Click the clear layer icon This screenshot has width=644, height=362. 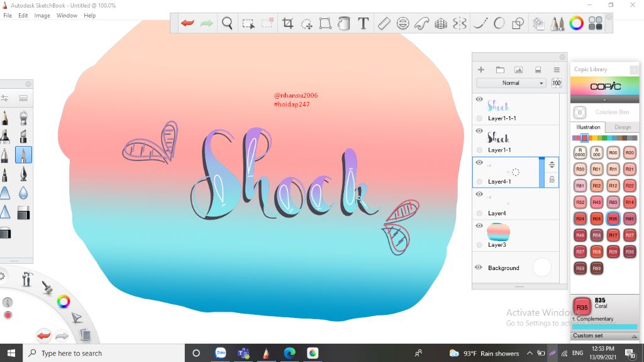(538, 69)
